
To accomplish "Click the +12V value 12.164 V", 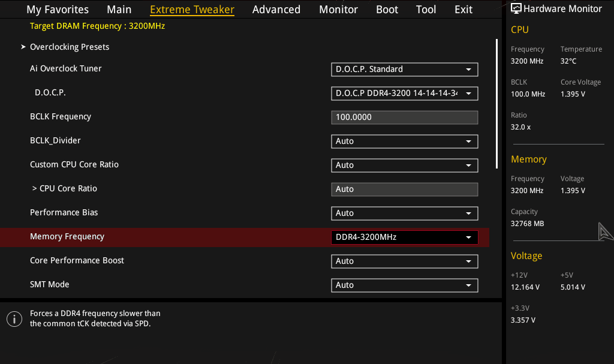I will click(x=525, y=287).
